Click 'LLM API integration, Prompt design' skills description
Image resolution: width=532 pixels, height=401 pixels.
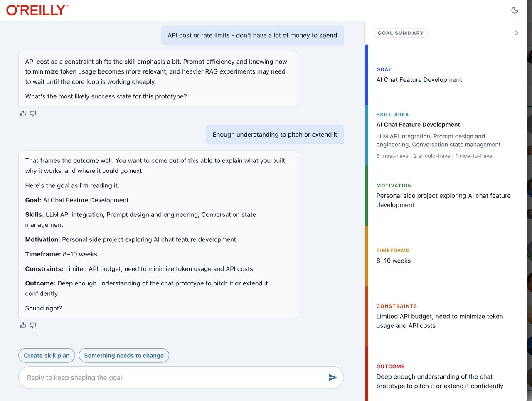click(438, 140)
